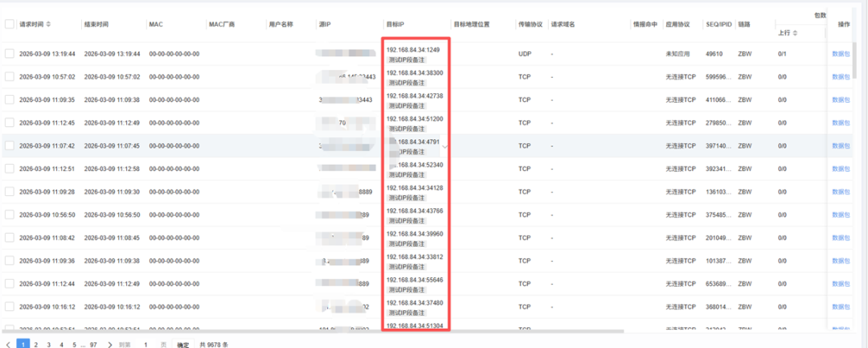Screen dimensions: 868x348
Task: Check the row requested at 11:09:35
Action: click(10, 100)
